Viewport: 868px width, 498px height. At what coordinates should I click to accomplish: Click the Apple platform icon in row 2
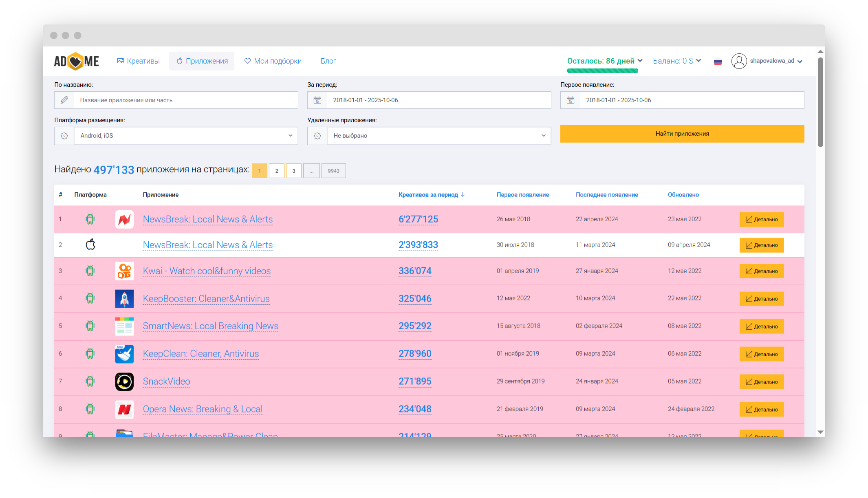90,245
